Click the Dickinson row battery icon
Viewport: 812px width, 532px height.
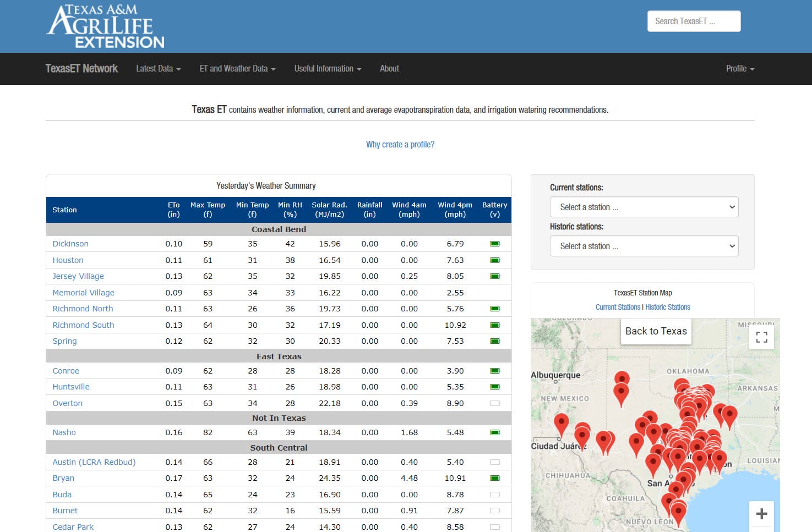(x=495, y=244)
